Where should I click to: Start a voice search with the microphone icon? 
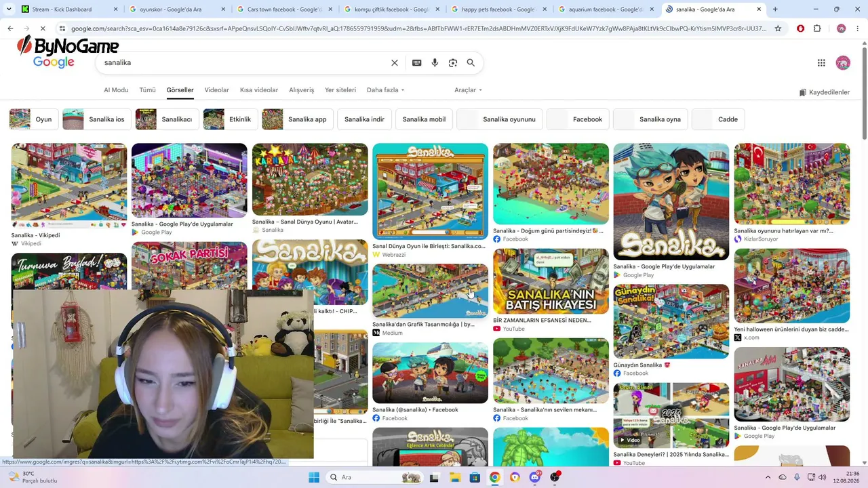[x=435, y=63]
